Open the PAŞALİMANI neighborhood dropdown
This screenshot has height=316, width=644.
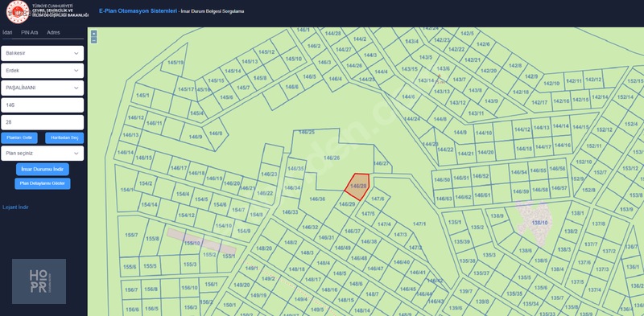[x=43, y=88]
